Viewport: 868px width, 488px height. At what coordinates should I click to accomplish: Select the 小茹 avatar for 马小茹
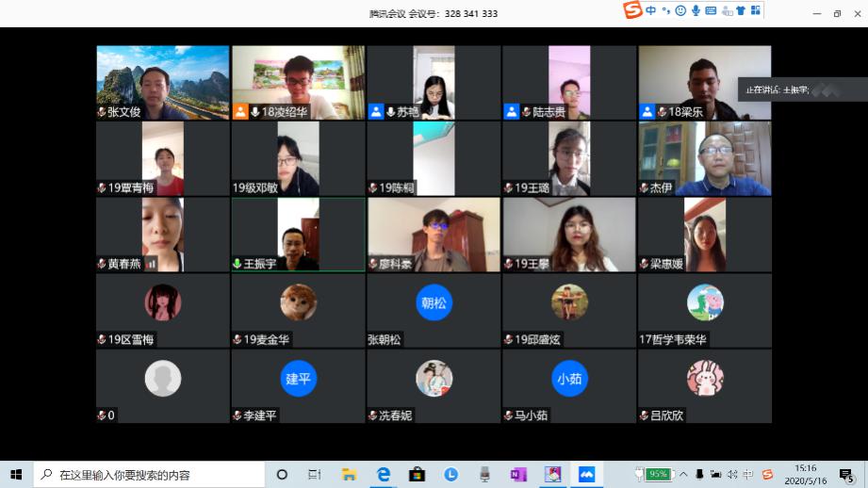coord(569,379)
